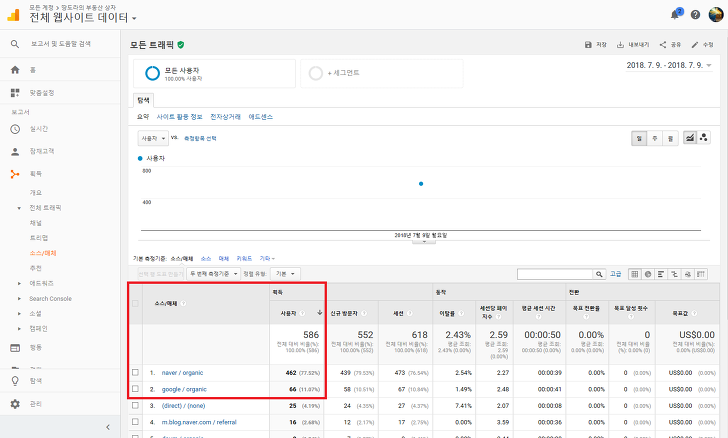
Task: Open Acquisition (획득) report section
Action: pyautogui.click(x=15, y=174)
